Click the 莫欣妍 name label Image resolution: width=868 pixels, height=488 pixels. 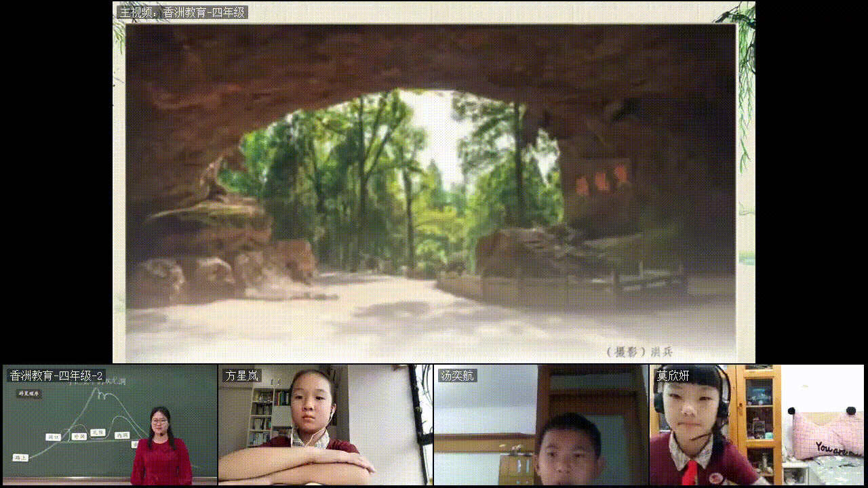point(673,375)
